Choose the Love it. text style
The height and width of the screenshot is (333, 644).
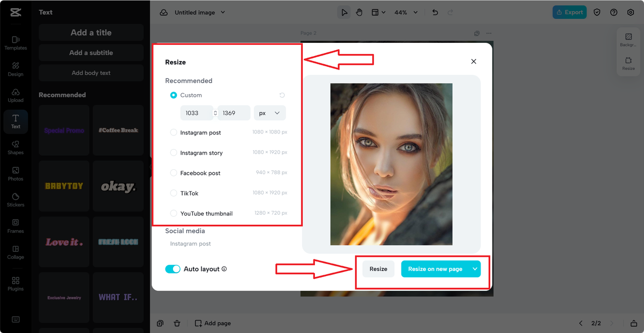(64, 242)
